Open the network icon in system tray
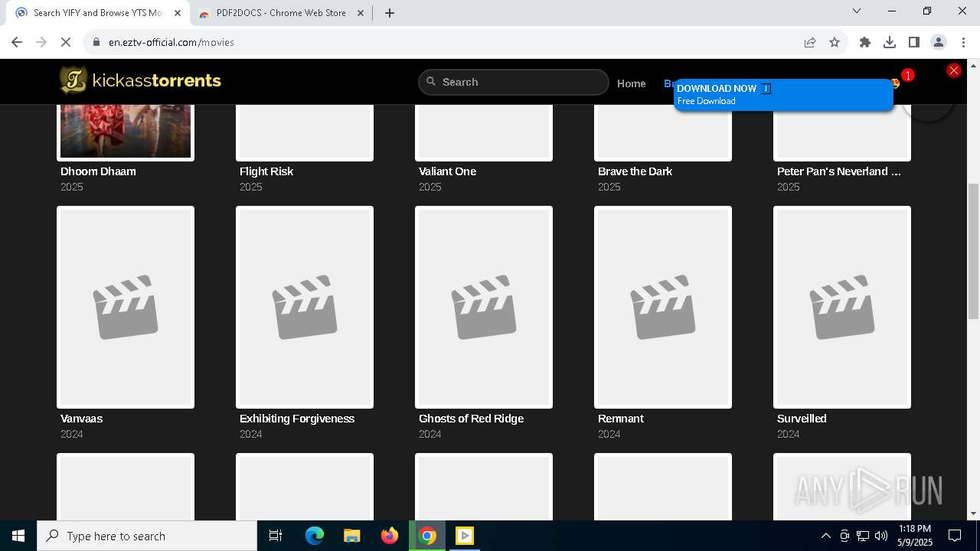This screenshot has height=551, width=980. pos(863,536)
